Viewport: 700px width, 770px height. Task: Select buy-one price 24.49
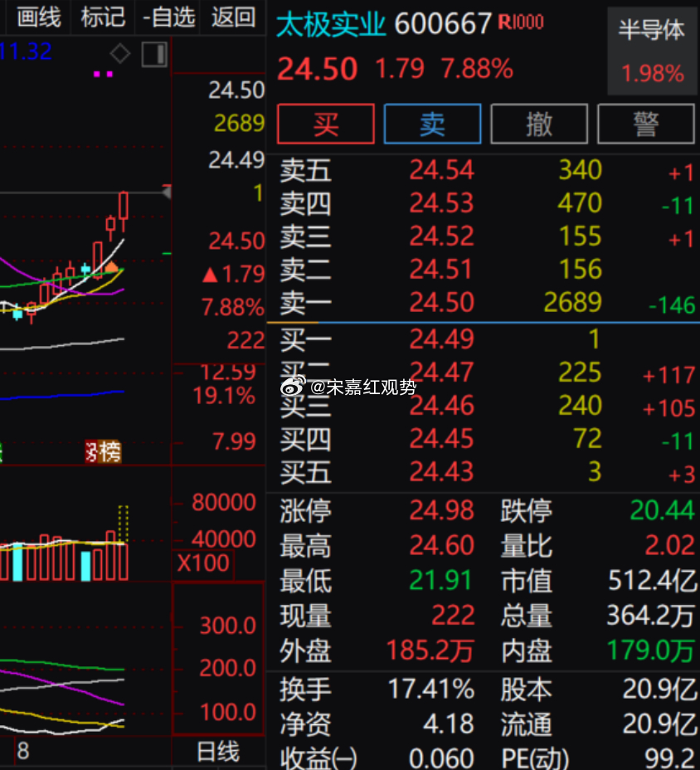(441, 339)
